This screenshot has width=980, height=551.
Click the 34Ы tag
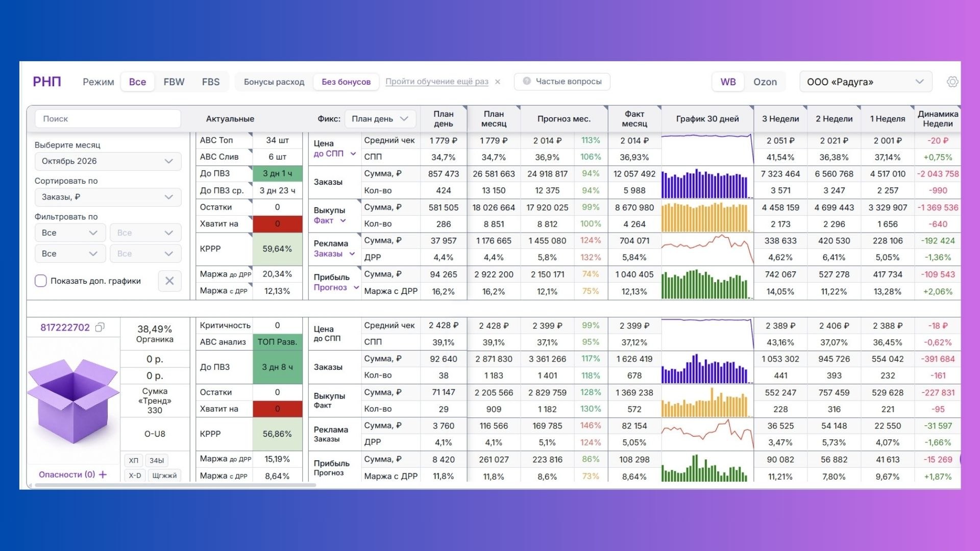[157, 460]
